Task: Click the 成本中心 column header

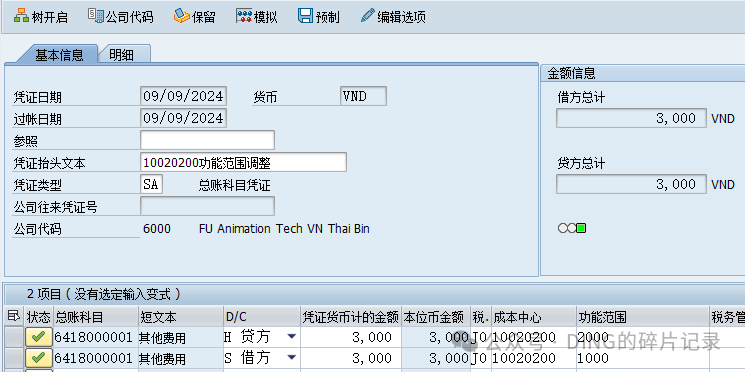Action: tap(534, 317)
